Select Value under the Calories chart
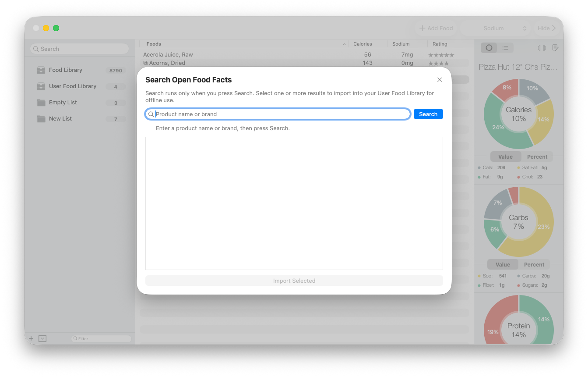This screenshot has height=377, width=588. coord(505,156)
